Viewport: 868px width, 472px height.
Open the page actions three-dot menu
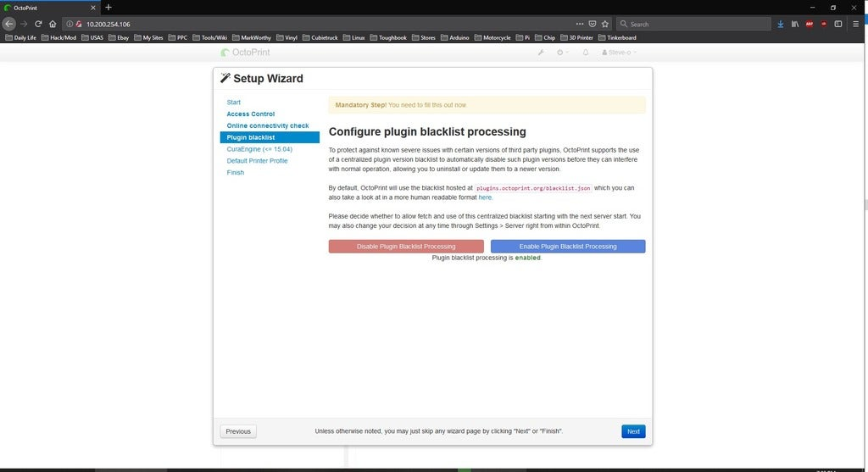coord(580,24)
